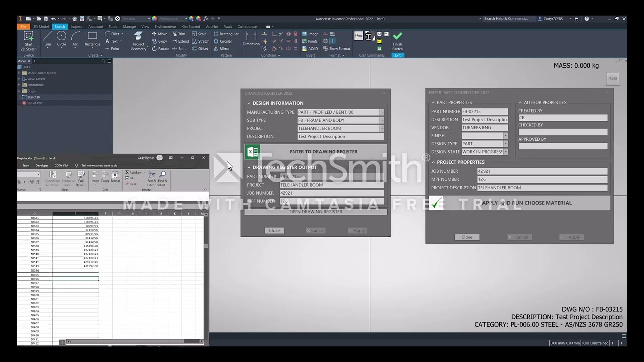
Task: Click the Sort & Filter icon in Excel
Action: [x=151, y=178]
